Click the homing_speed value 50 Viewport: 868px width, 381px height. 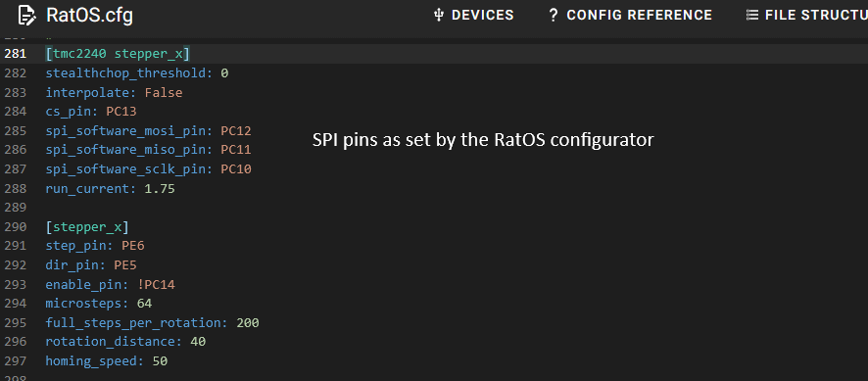[160, 361]
